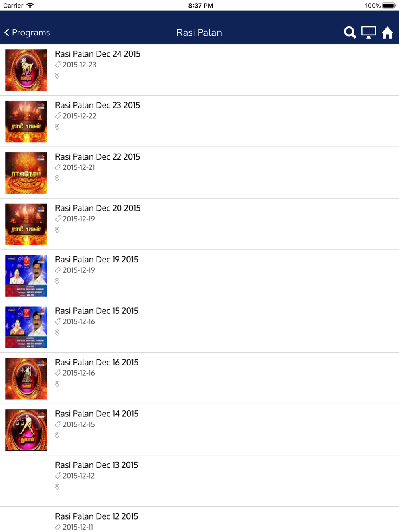
Task: Open Rasi Palan Dec 22 2015 thumbnail
Action: [x=26, y=173]
